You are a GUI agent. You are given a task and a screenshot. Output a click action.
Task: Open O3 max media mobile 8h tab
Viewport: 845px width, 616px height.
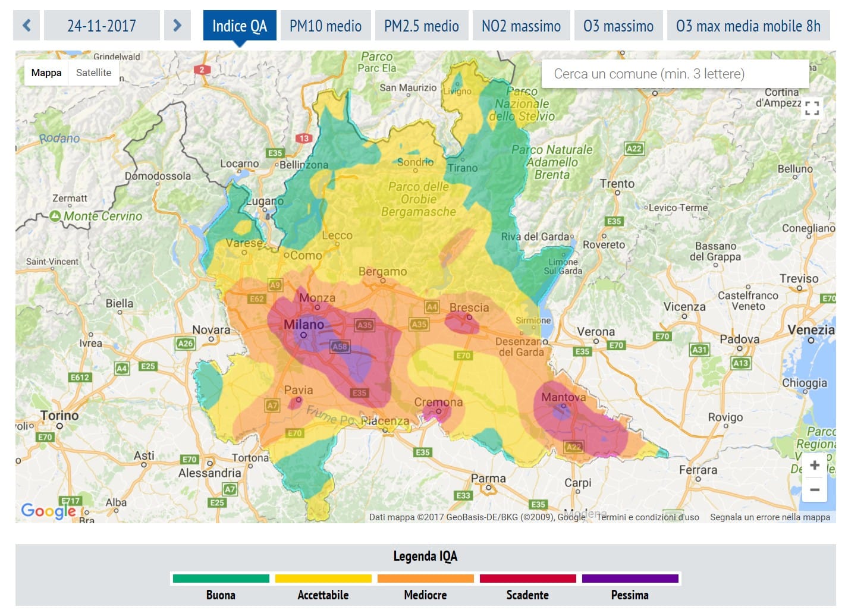click(x=748, y=26)
